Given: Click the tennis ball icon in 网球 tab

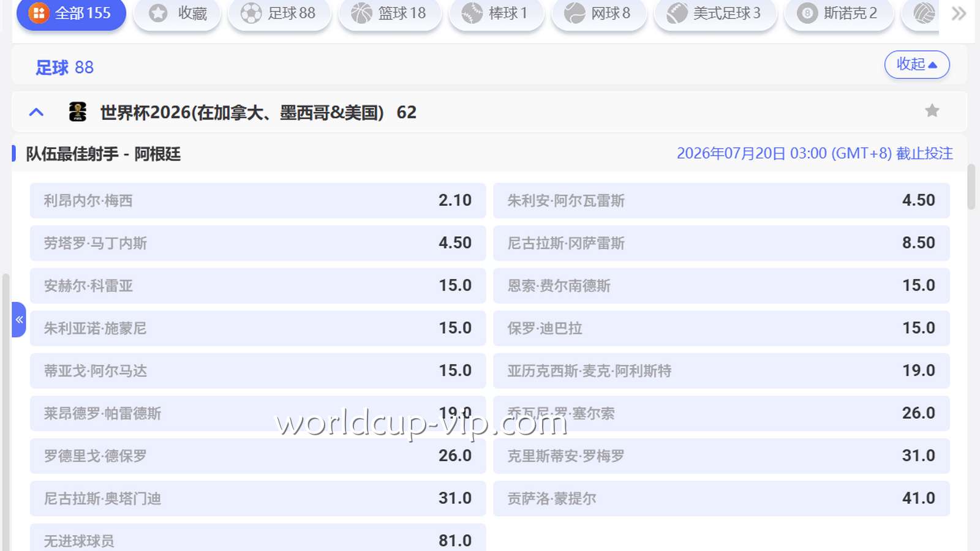Looking at the screenshot, I should coord(575,13).
